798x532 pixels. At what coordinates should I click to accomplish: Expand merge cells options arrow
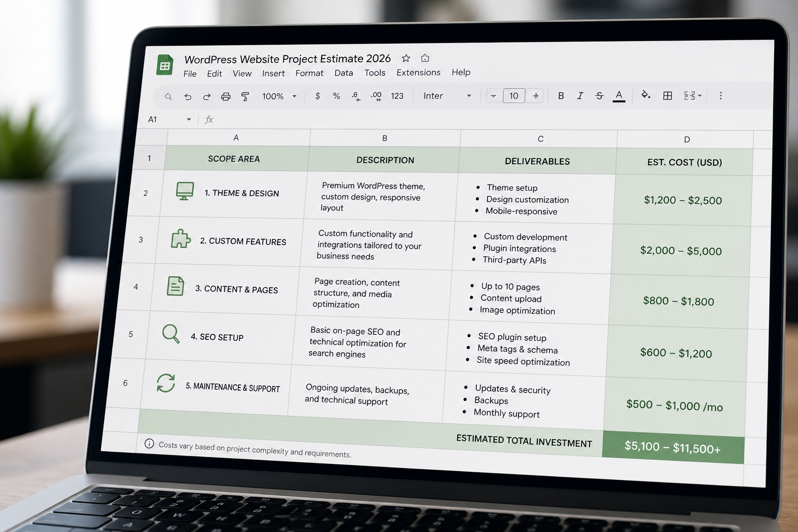(x=700, y=96)
